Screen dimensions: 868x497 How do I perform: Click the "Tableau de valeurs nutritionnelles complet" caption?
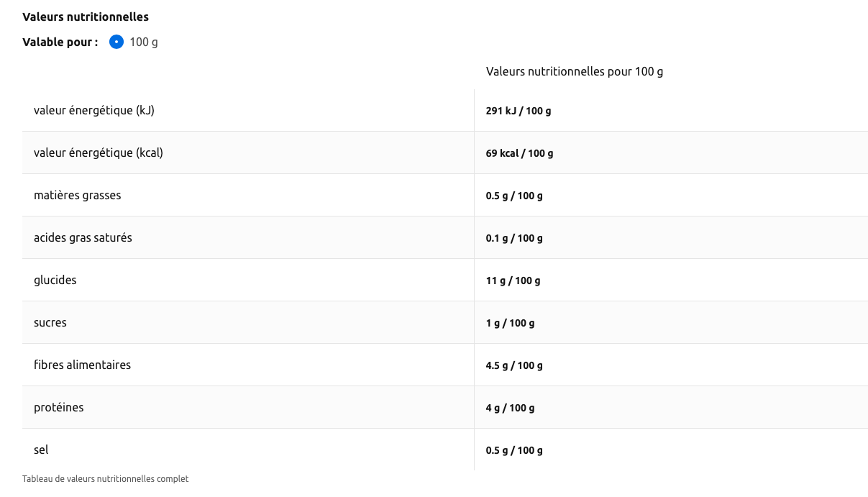(105, 478)
